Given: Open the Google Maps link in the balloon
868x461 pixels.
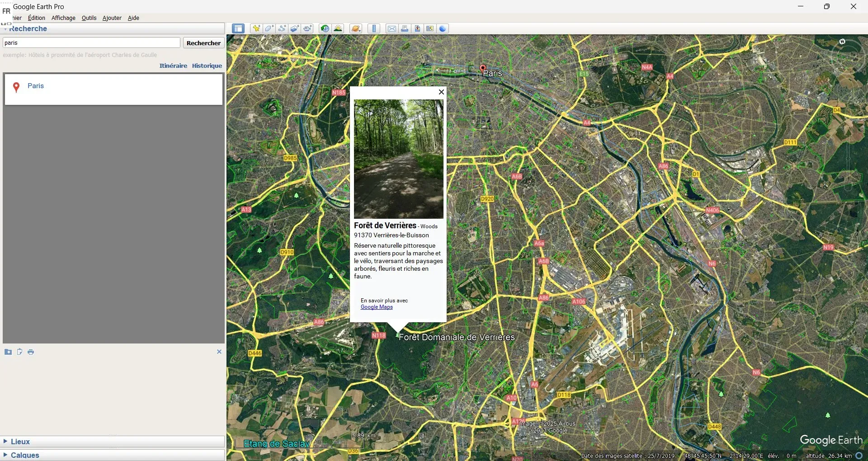Looking at the screenshot, I should [377, 307].
